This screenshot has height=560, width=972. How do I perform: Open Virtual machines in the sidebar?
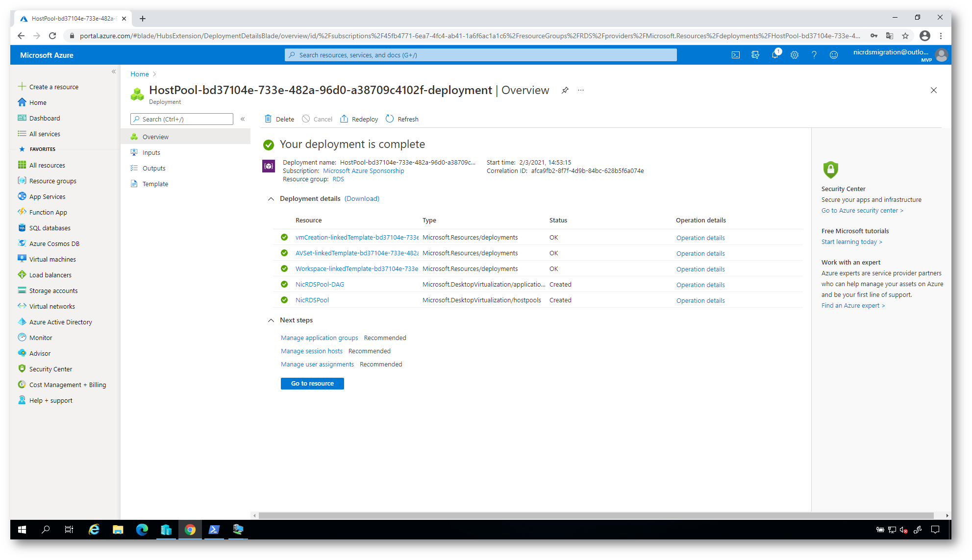tap(48, 260)
